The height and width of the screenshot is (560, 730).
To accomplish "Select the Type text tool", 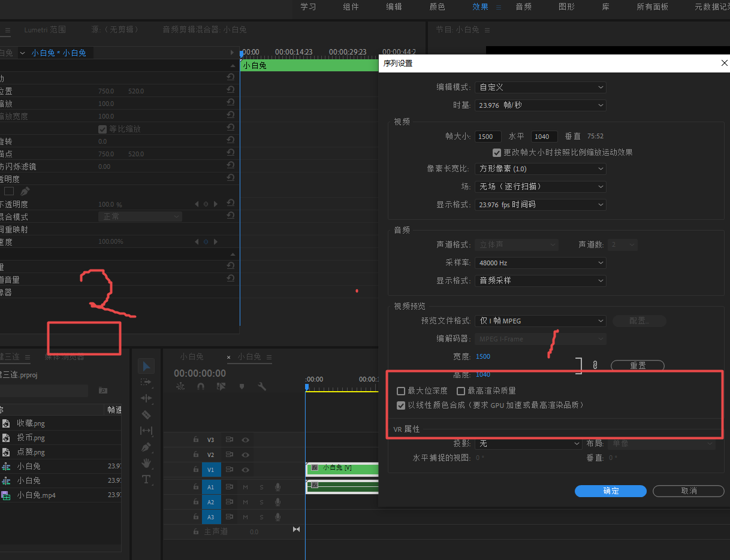I will pos(146,479).
